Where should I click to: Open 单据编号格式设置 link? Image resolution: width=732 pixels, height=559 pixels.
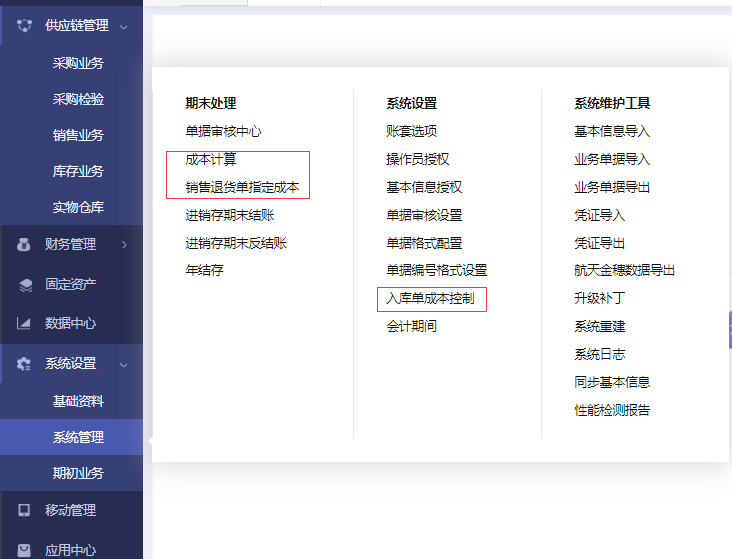tap(436, 270)
